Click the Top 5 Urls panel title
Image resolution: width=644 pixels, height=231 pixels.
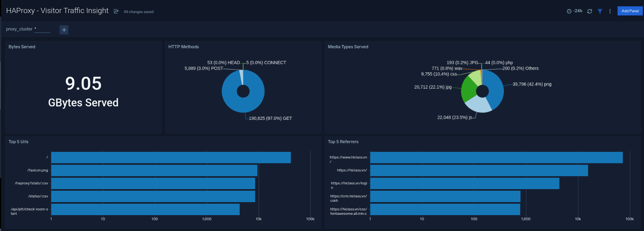(x=19, y=142)
